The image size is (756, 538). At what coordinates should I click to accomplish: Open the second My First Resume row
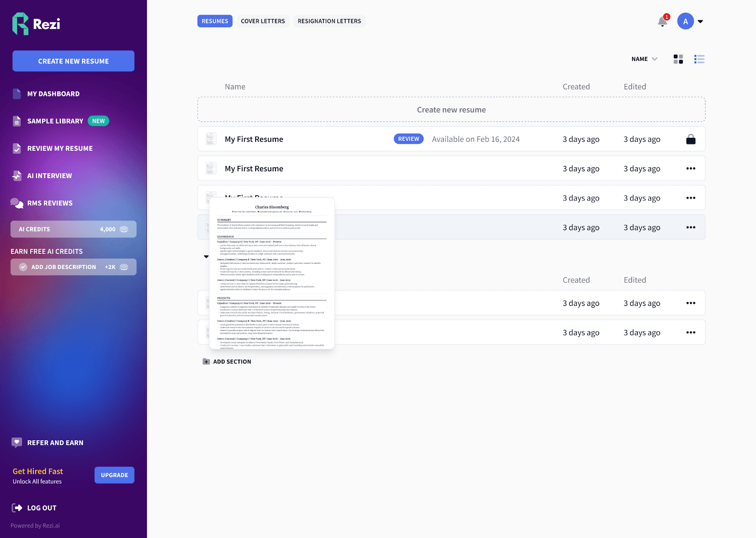[451, 168]
